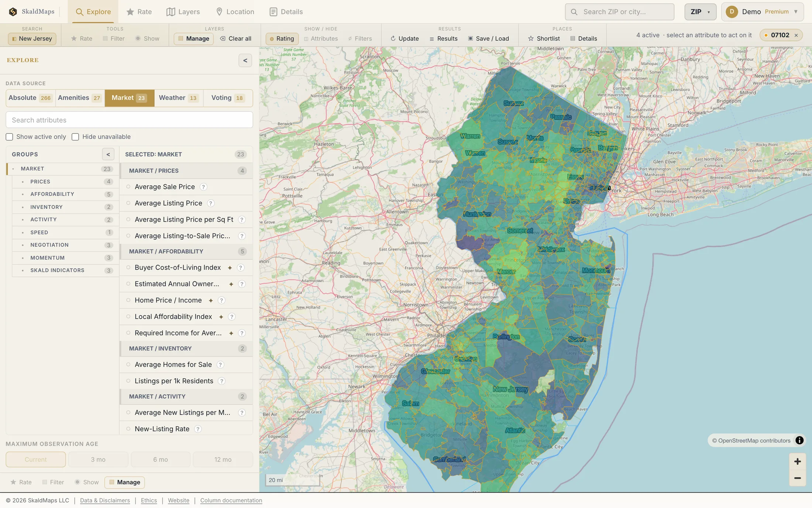Open help for Local Affordability Index
812x508 pixels.
pyautogui.click(x=232, y=317)
